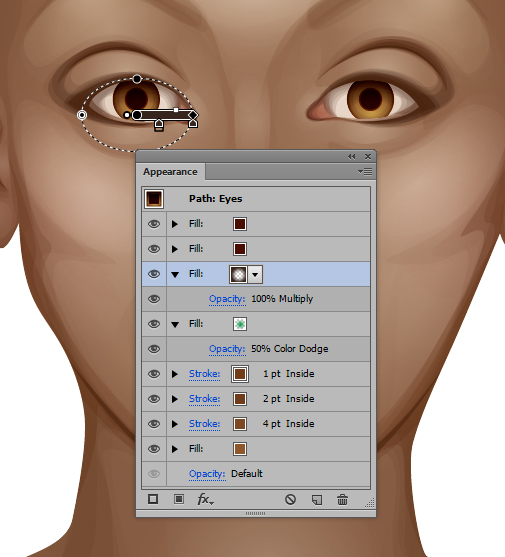Click the Duplicate Selected Item icon
505x557 pixels.
tap(317, 499)
